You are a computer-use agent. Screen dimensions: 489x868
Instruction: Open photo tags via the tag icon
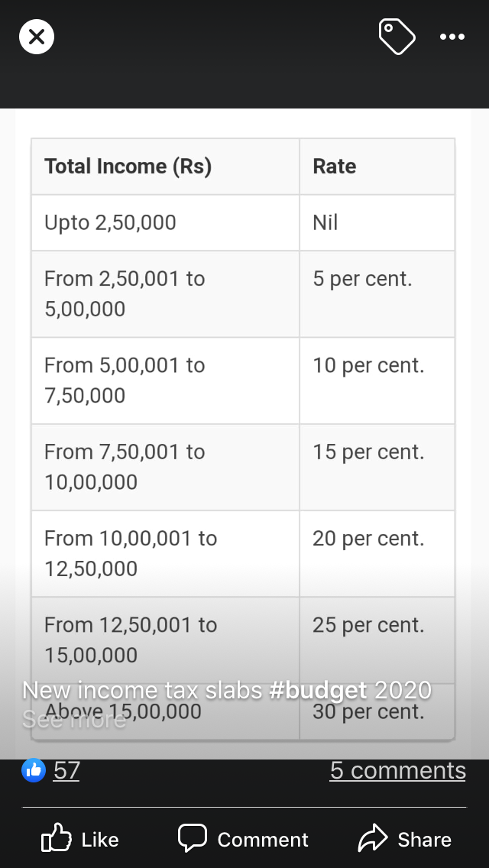397,36
